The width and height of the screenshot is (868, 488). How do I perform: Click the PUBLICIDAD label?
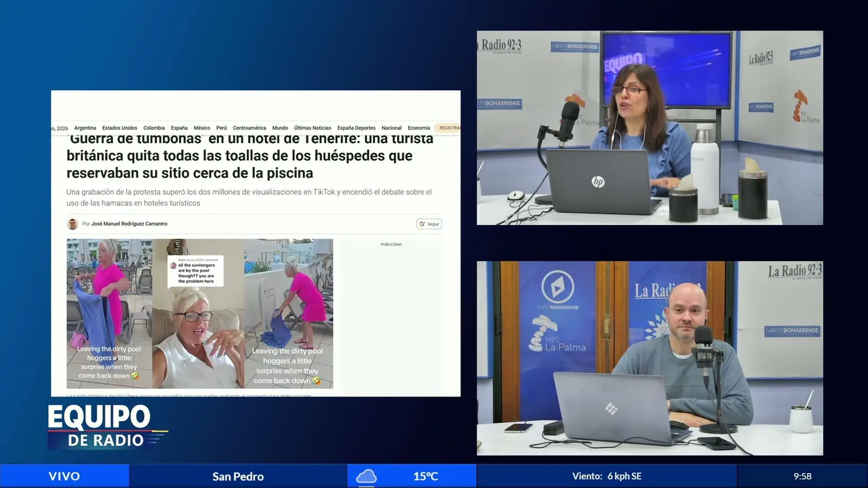(x=391, y=244)
